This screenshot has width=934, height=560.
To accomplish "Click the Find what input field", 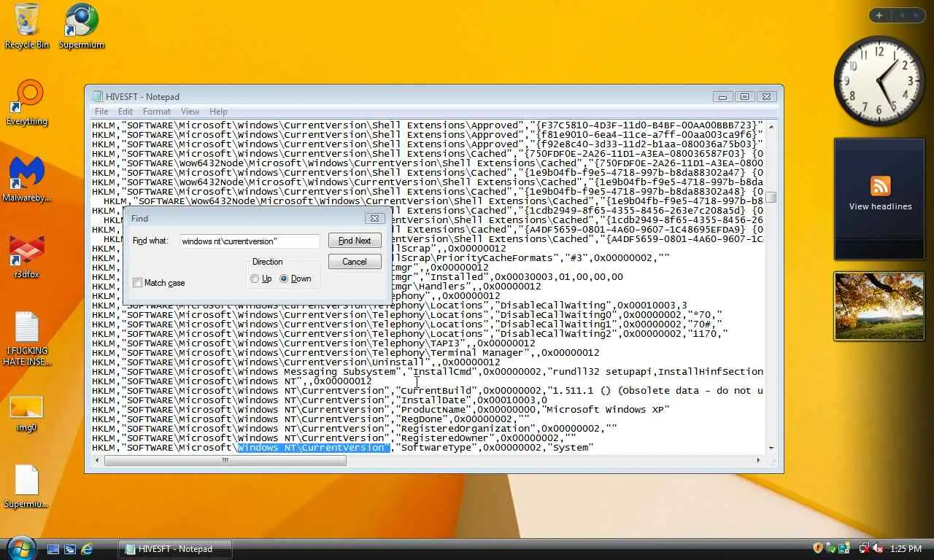I will [x=250, y=241].
